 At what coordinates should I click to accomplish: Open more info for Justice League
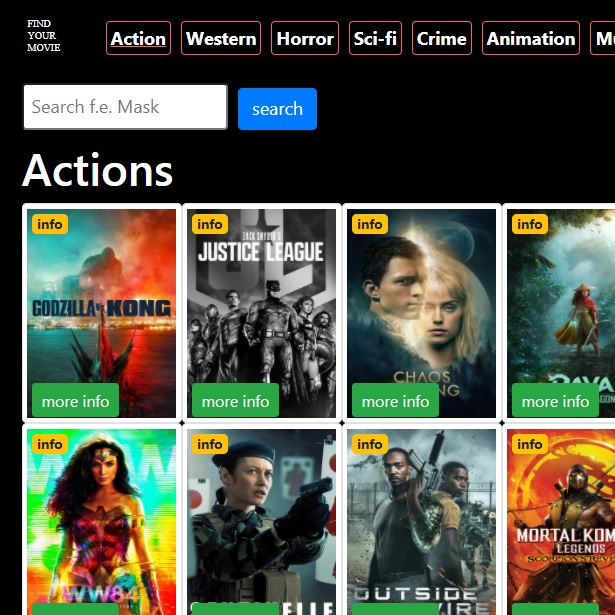[x=235, y=400]
